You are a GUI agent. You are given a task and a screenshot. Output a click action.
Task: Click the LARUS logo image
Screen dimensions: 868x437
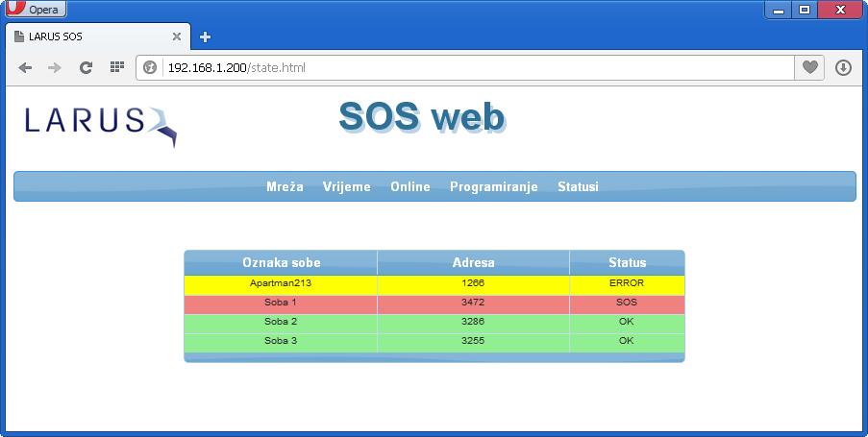coord(100,125)
